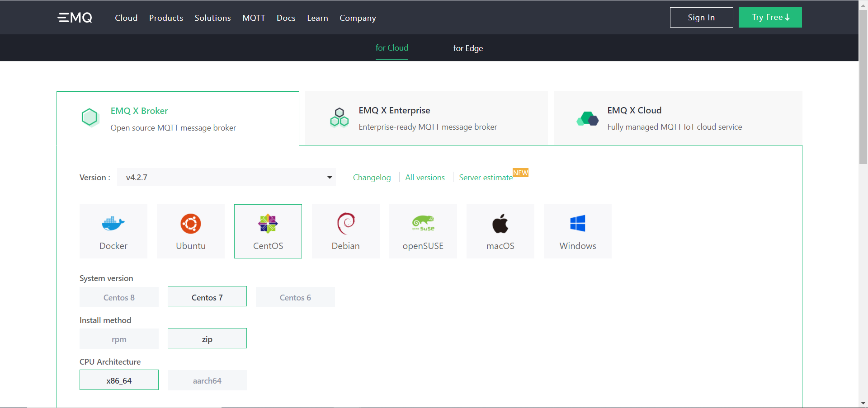Open the Version v4.2.7 dropdown
The height and width of the screenshot is (408, 868).
pyautogui.click(x=226, y=177)
